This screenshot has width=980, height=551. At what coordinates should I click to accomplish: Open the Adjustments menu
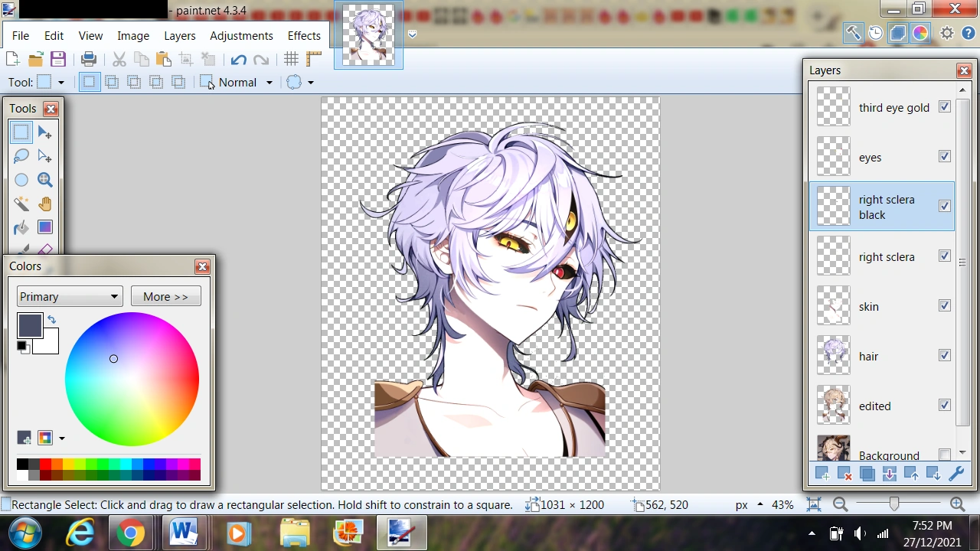[x=241, y=35]
